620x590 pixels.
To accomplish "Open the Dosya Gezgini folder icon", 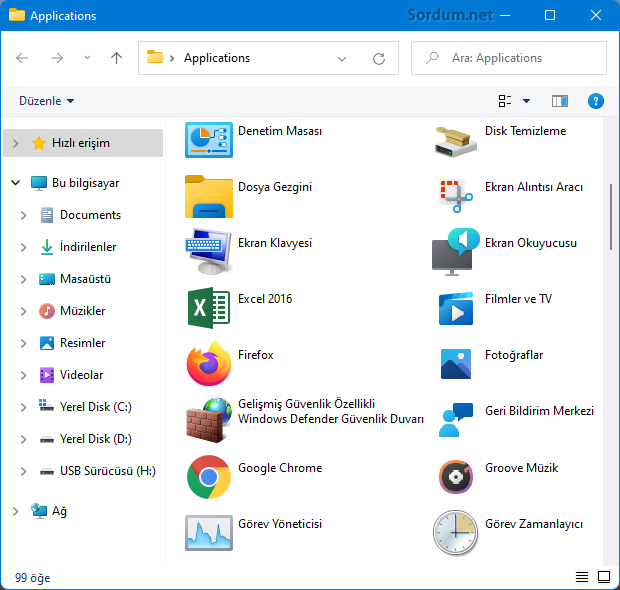I will click(x=209, y=197).
